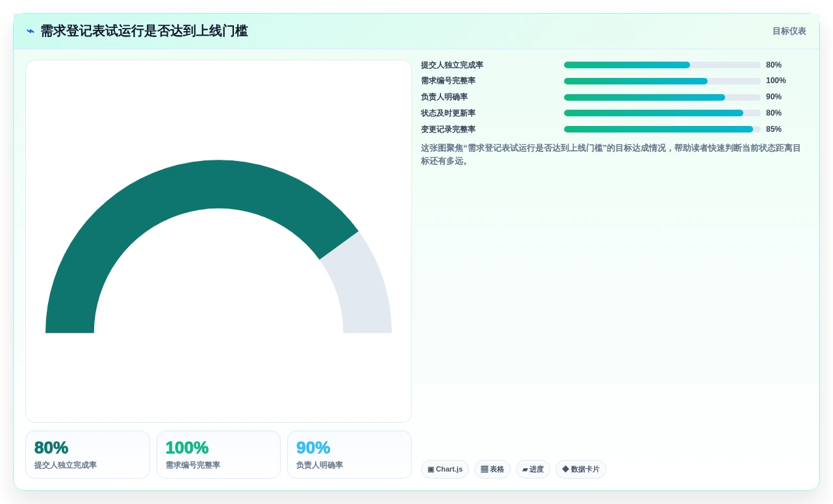
Task: Click the grid icon in 表格 chip
Action: click(x=484, y=470)
